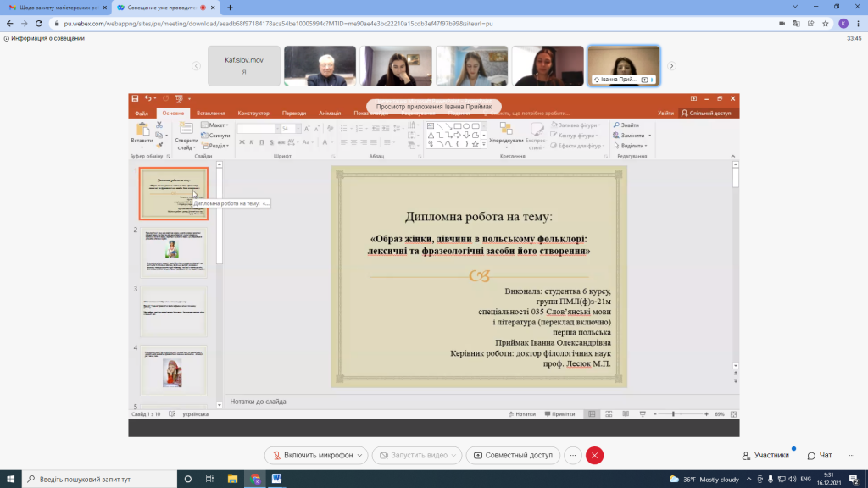Open the Макет layout dropdown
Image resolution: width=868 pixels, height=488 pixels.
click(x=215, y=125)
